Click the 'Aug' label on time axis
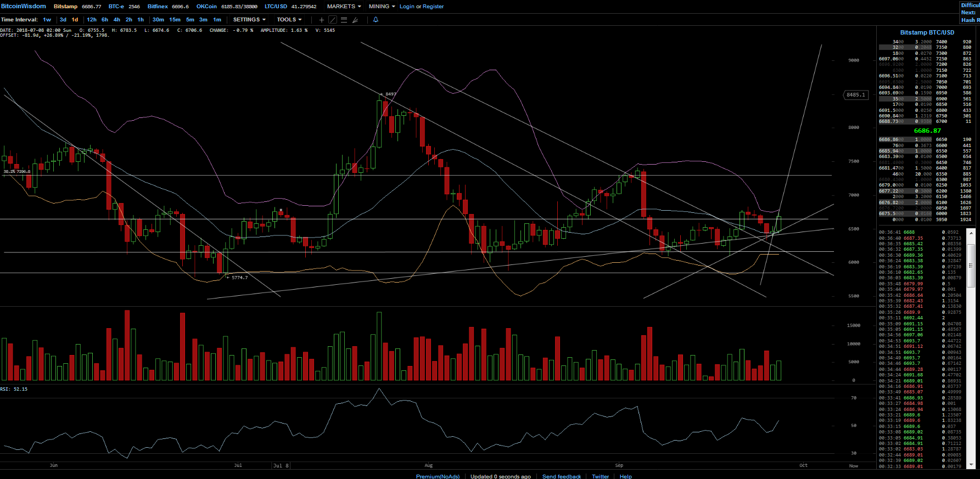980x479 pixels. (428, 465)
